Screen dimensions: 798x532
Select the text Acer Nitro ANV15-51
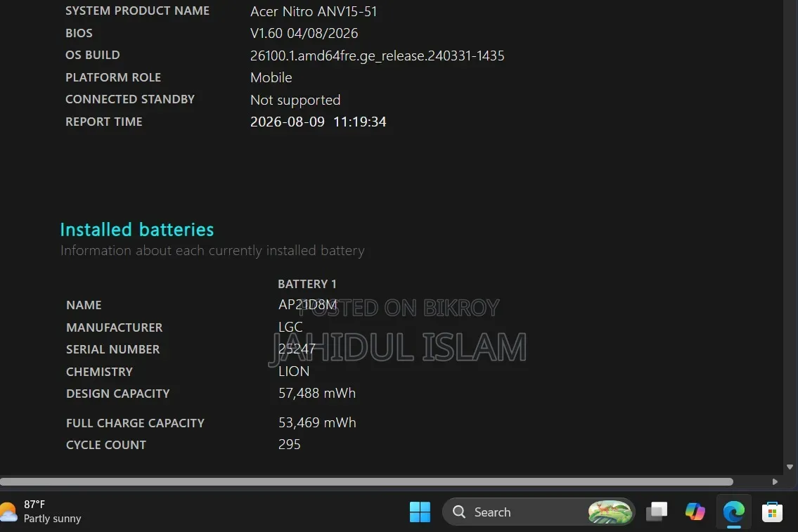(x=314, y=11)
